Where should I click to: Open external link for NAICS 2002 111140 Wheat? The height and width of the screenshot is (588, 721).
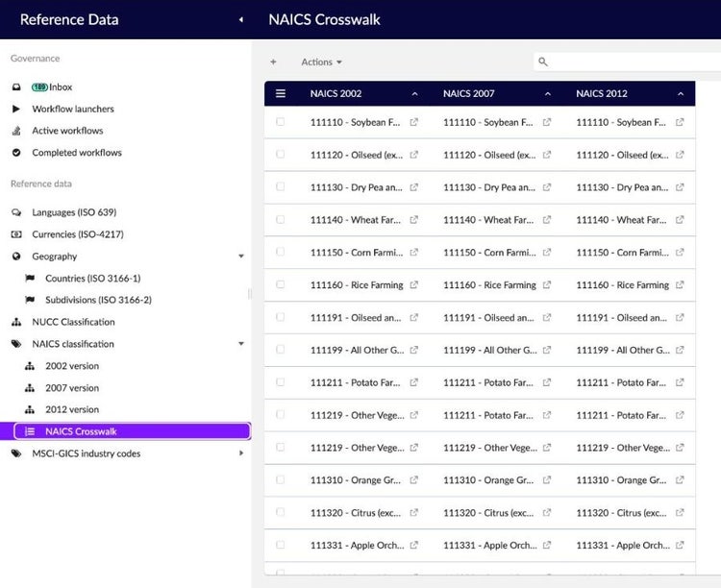[413, 220]
